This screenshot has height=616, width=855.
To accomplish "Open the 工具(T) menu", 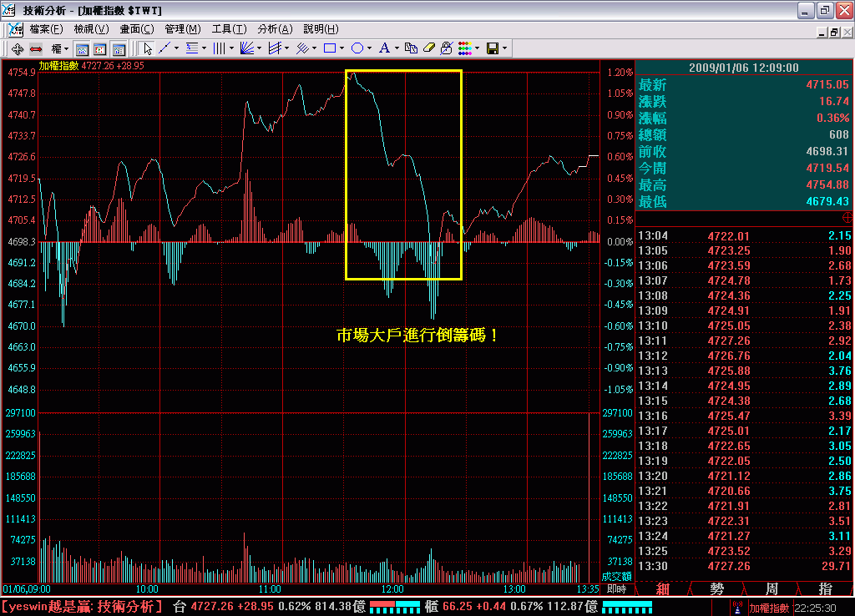I will pyautogui.click(x=229, y=29).
